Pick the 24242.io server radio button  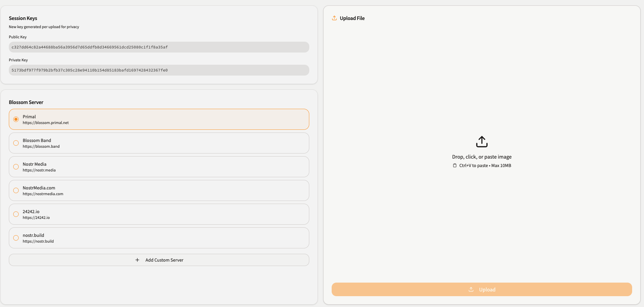coord(16,214)
